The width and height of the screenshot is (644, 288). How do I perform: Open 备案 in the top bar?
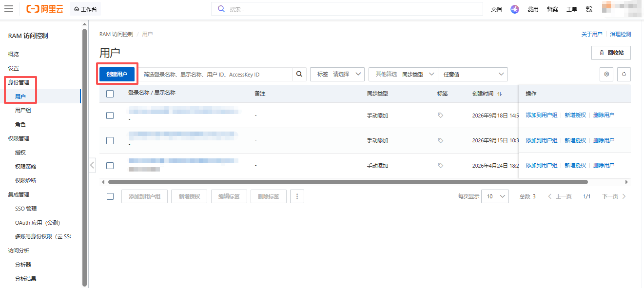[552, 9]
